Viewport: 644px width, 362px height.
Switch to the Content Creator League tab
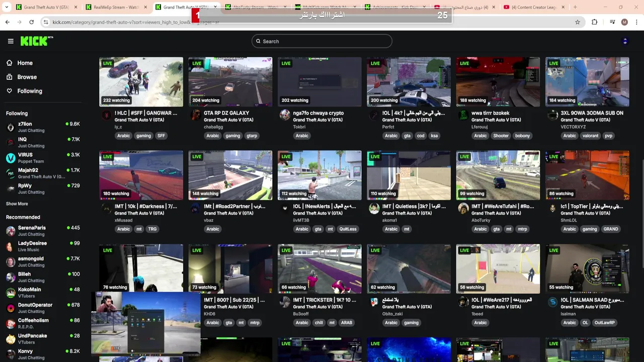(x=534, y=7)
